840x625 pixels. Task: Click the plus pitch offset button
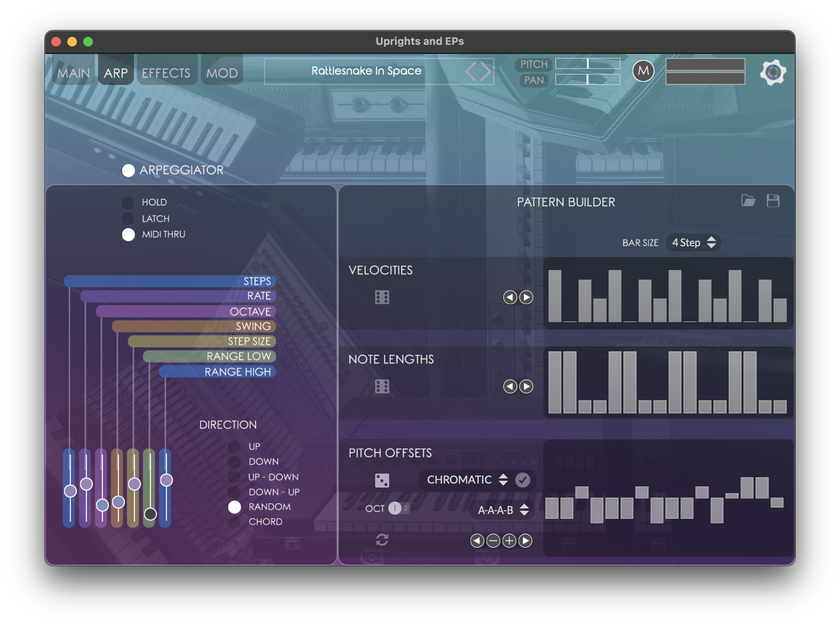509,541
